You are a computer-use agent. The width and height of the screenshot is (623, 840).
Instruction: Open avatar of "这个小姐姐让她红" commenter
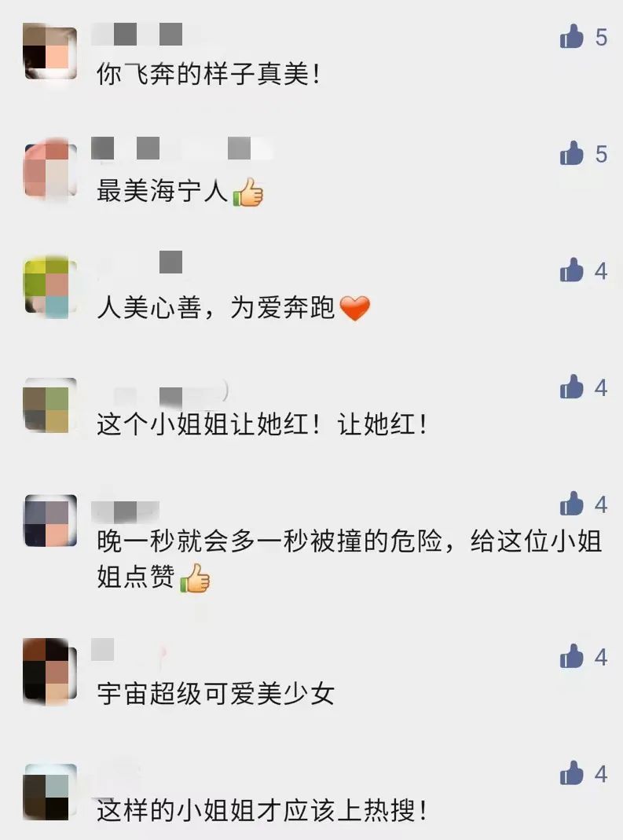[x=50, y=404]
